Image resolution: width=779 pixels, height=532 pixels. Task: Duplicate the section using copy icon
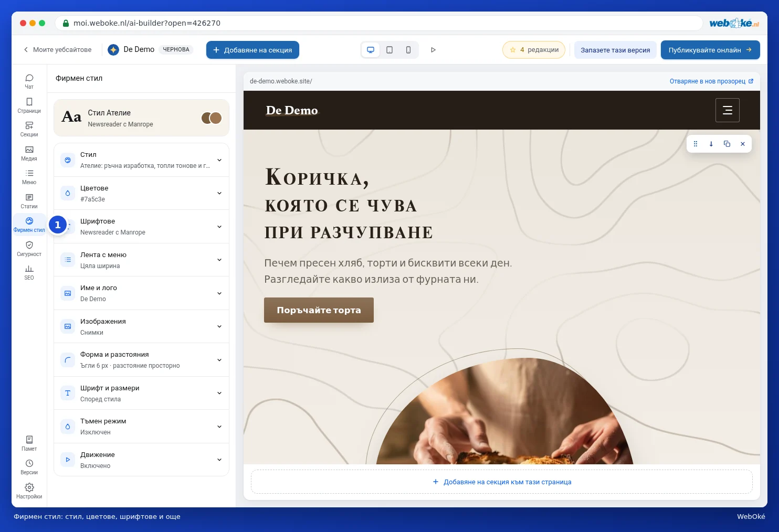[727, 144]
